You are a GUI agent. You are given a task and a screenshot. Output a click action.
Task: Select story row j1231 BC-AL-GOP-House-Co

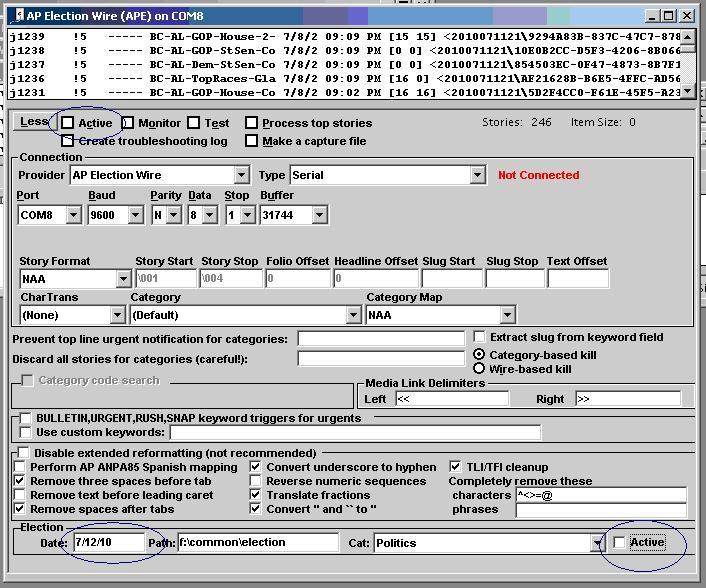345,92
